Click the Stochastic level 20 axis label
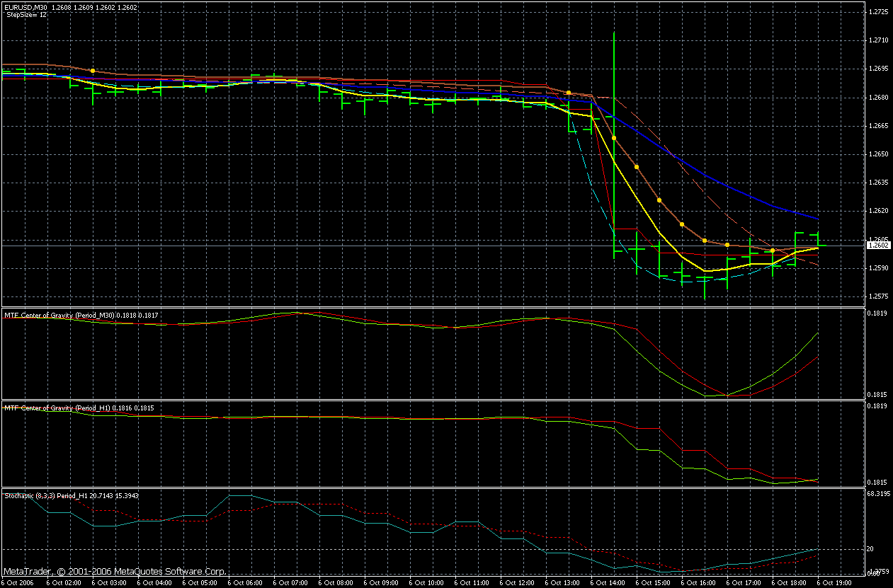The height and width of the screenshot is (588, 893). [x=870, y=549]
